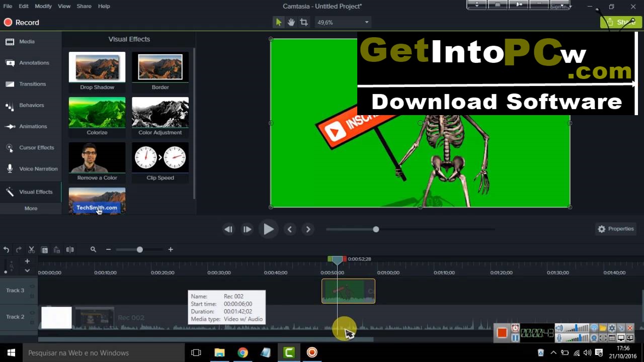The image size is (644, 362).
Task: Open Windows Start menu
Action: pyautogui.click(x=11, y=352)
